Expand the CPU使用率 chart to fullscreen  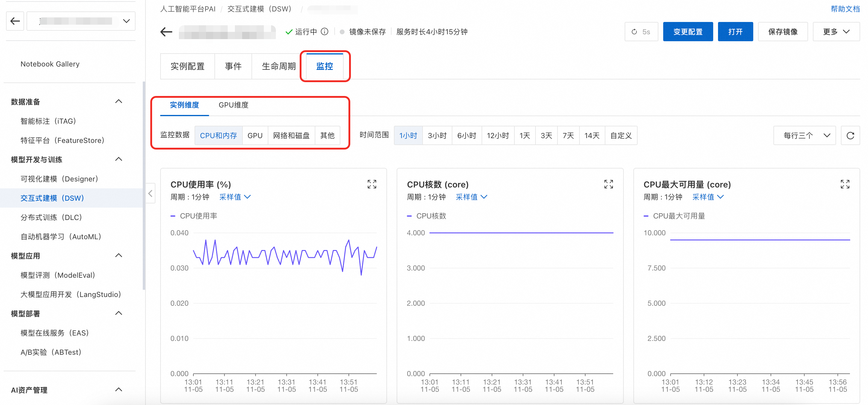[372, 184]
